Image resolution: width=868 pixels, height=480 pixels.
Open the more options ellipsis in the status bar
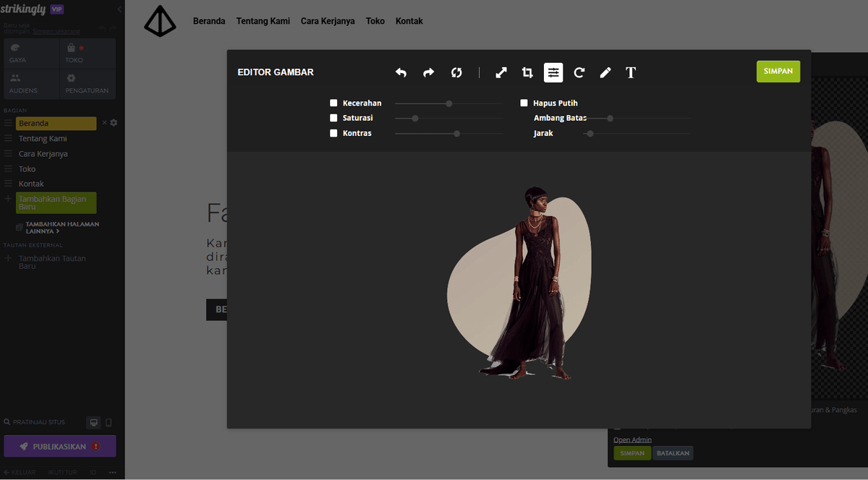pos(112,472)
